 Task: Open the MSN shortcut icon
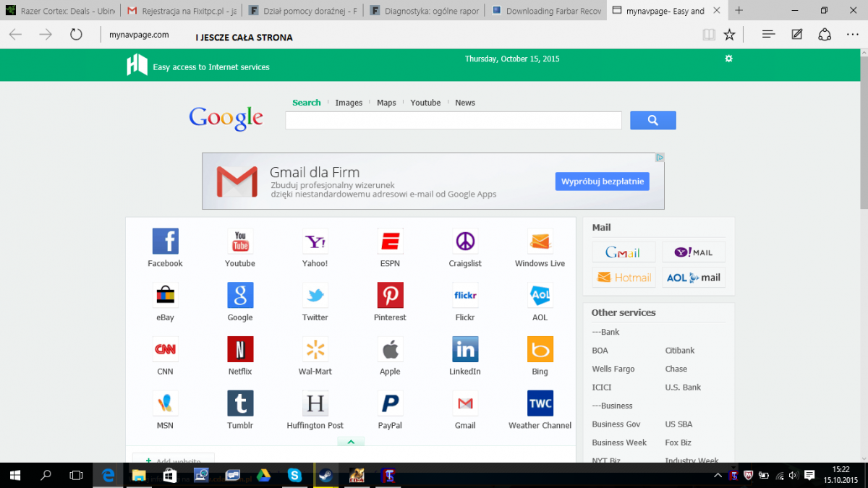click(165, 403)
